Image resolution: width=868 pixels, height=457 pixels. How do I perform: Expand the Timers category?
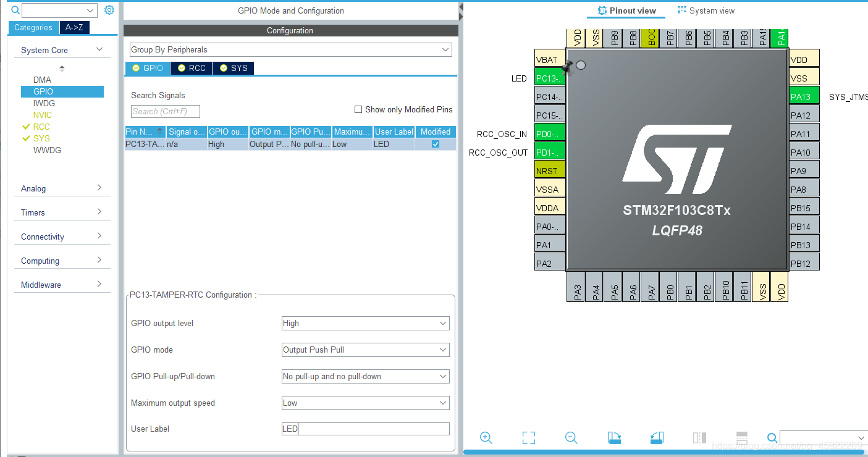(x=99, y=212)
